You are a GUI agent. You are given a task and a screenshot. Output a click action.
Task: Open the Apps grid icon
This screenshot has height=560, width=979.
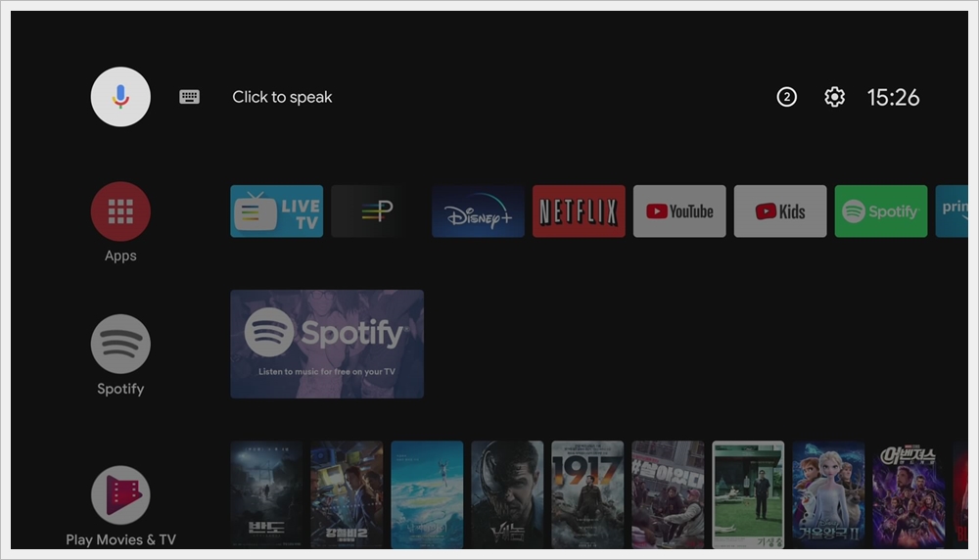click(120, 211)
